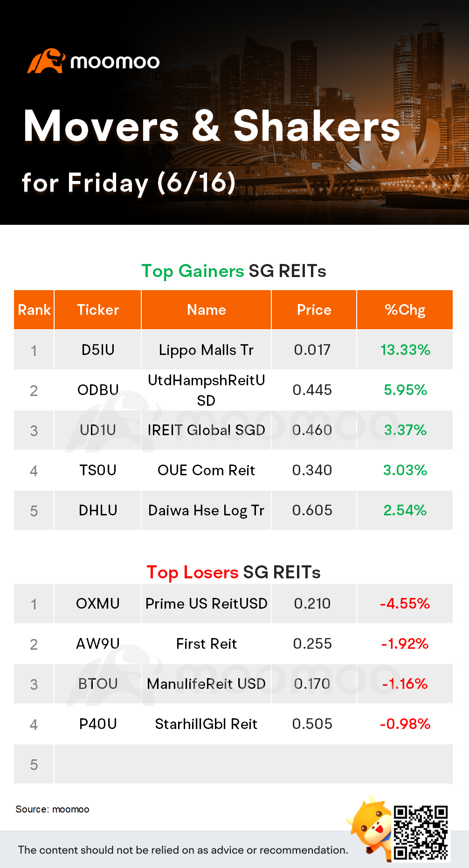Screen dimensions: 469x868
Task: Click the Top Gainers SG REITs heading
Action: point(234,271)
